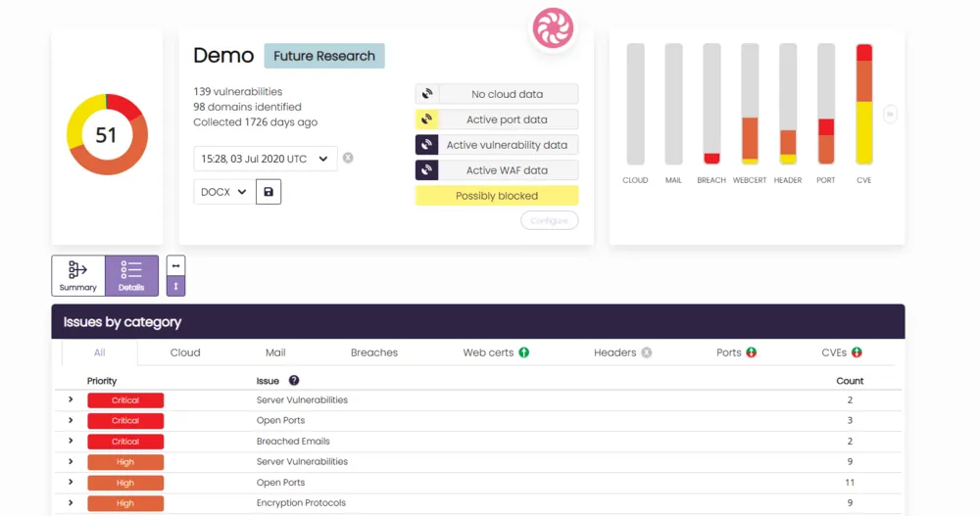Click the satellite icon beside Active port data

click(x=426, y=119)
